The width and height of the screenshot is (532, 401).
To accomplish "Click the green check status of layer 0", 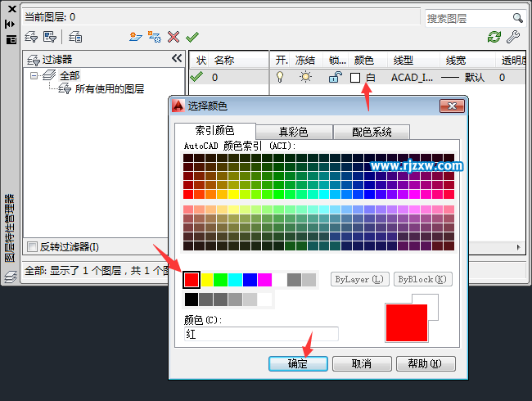I will [x=196, y=77].
